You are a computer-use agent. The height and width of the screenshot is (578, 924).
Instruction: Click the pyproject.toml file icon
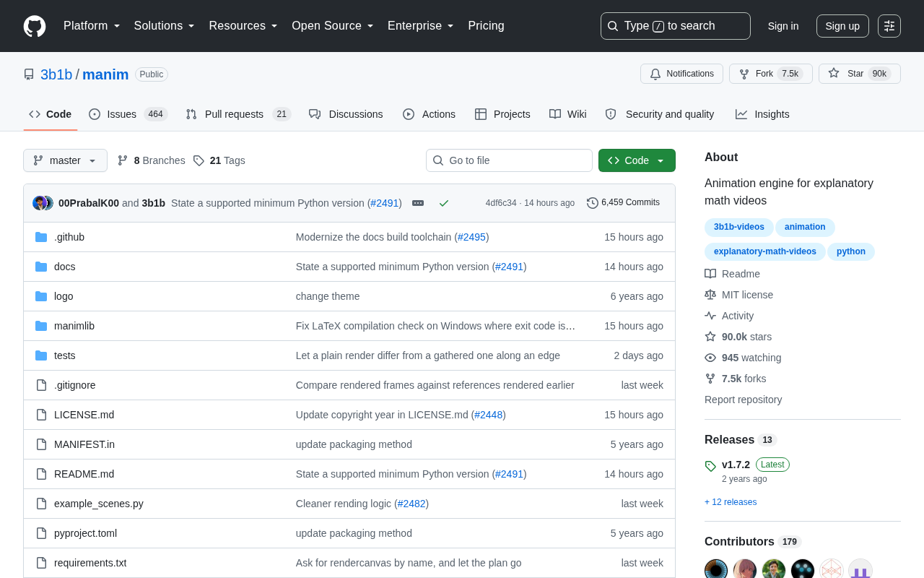click(41, 533)
